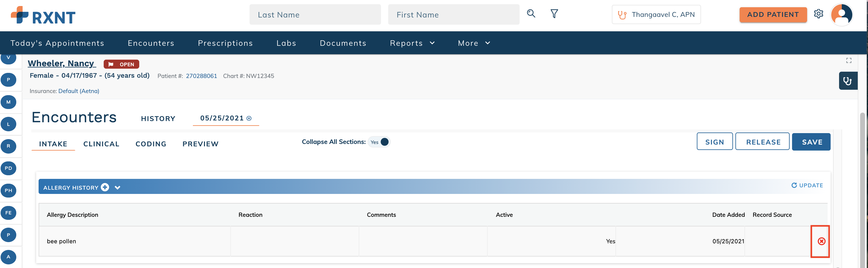Close the 05/25/2021 encounter tab icon
Image resolution: width=868 pixels, height=268 pixels.
click(x=249, y=119)
